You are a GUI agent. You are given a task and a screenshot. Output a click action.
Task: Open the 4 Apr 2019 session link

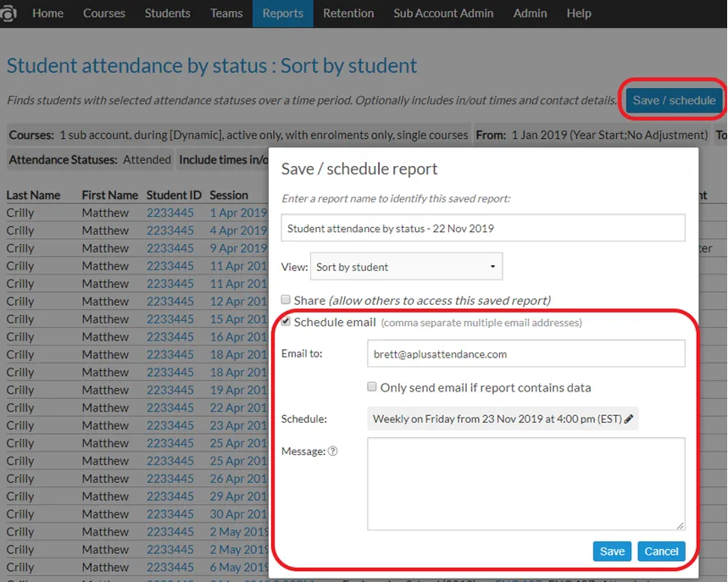(x=238, y=230)
